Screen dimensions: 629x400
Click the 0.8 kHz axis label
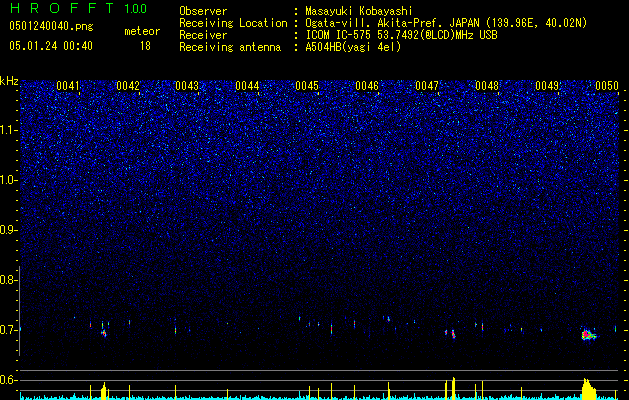[x=9, y=280]
